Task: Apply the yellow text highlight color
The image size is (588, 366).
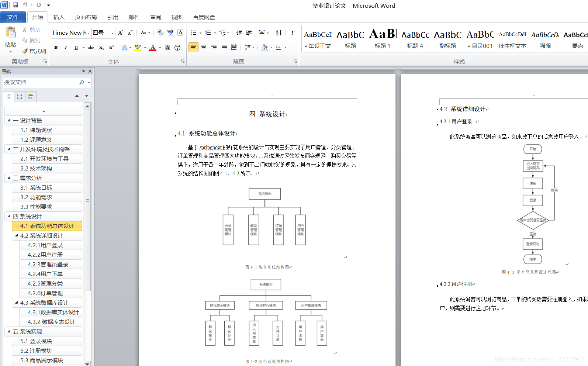Action: click(138, 48)
